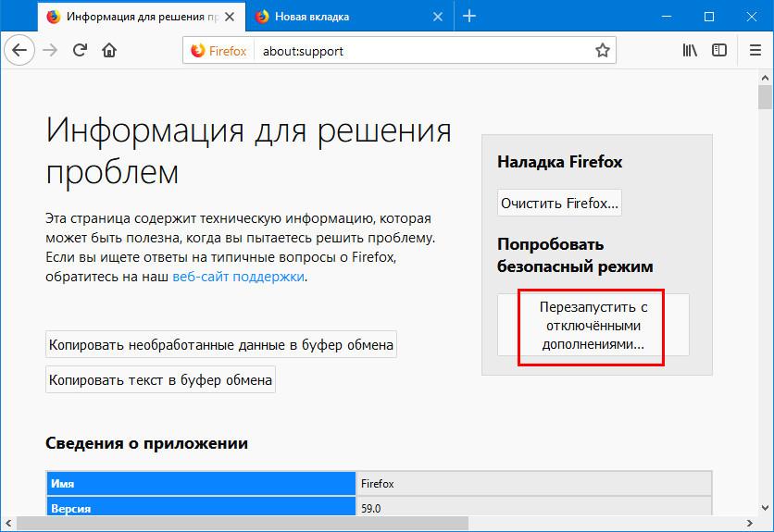The image size is (774, 532).
Task: Click the Forward arrow button
Action: (50, 50)
